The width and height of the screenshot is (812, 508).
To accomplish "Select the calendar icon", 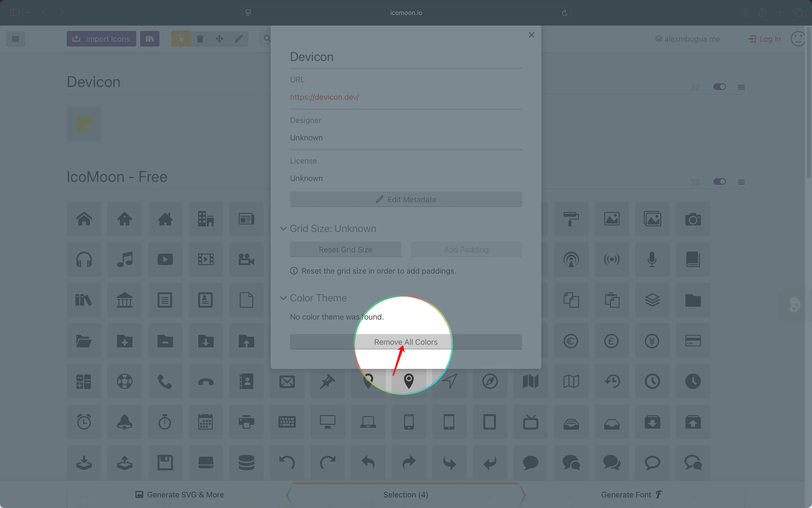I will click(206, 422).
